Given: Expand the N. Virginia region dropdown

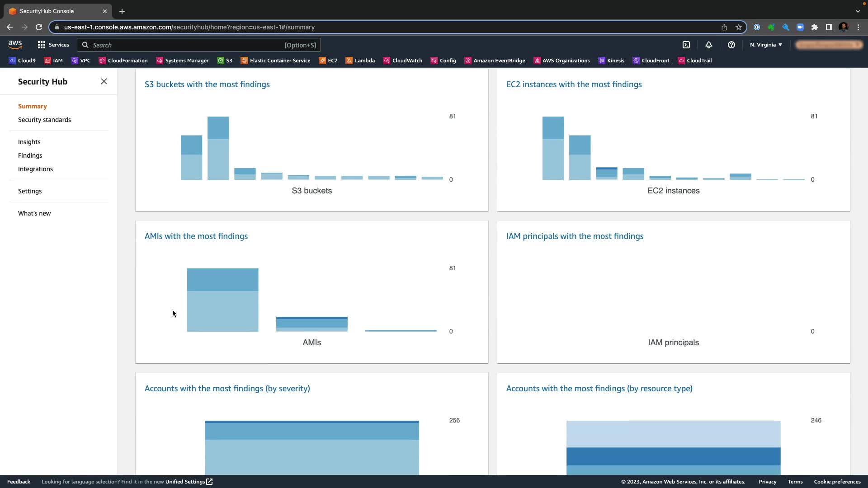Looking at the screenshot, I should coord(766,45).
